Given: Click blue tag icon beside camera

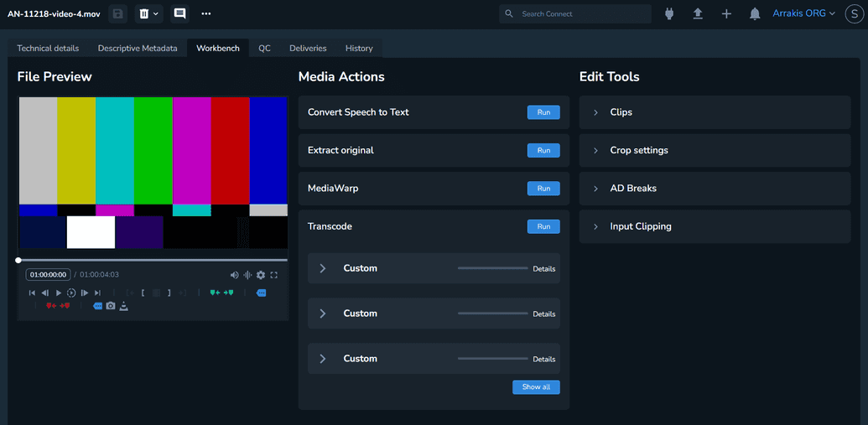Looking at the screenshot, I should tap(97, 306).
